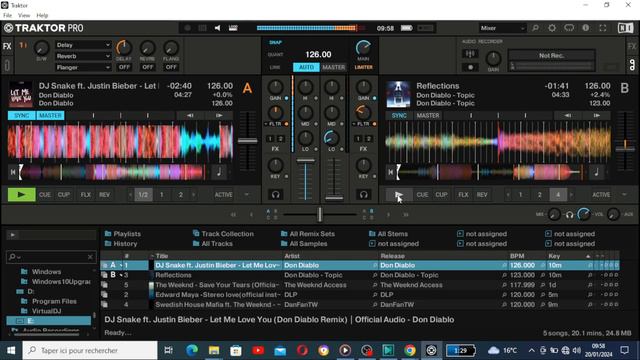Click tempo bend forward arrow on deck A
Viewport: 640px width, 360px height.
219,116
